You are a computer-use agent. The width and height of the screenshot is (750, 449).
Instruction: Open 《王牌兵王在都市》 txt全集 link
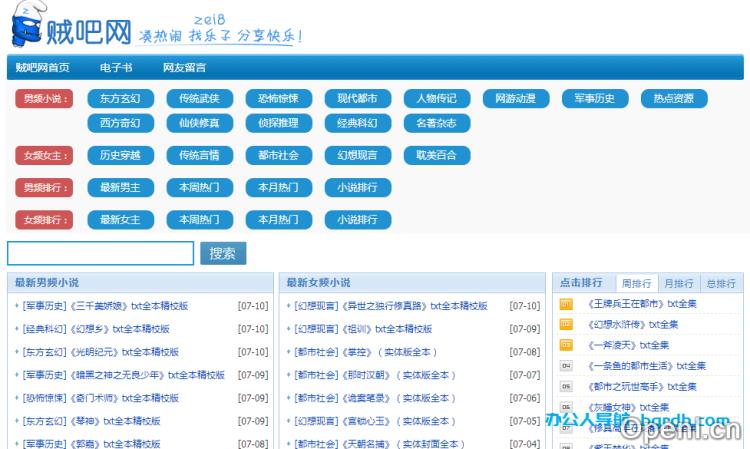pos(642,304)
